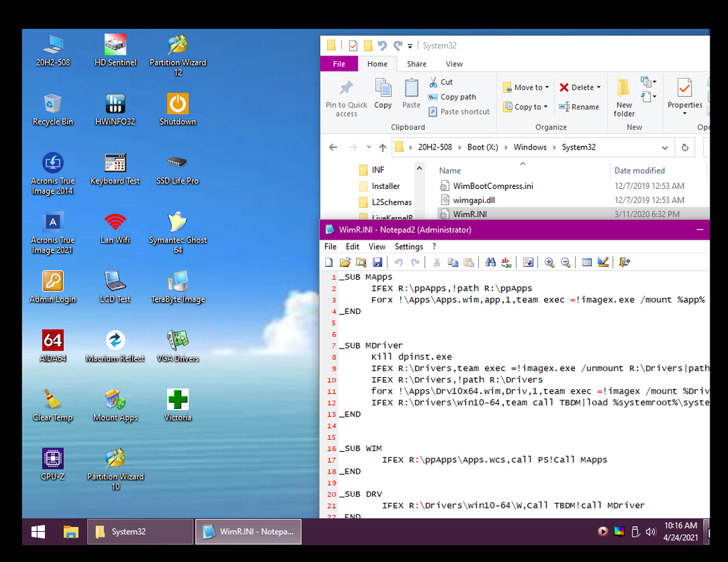Image resolution: width=728 pixels, height=562 pixels.
Task: Click Rename in the Organize group
Action: pos(579,107)
